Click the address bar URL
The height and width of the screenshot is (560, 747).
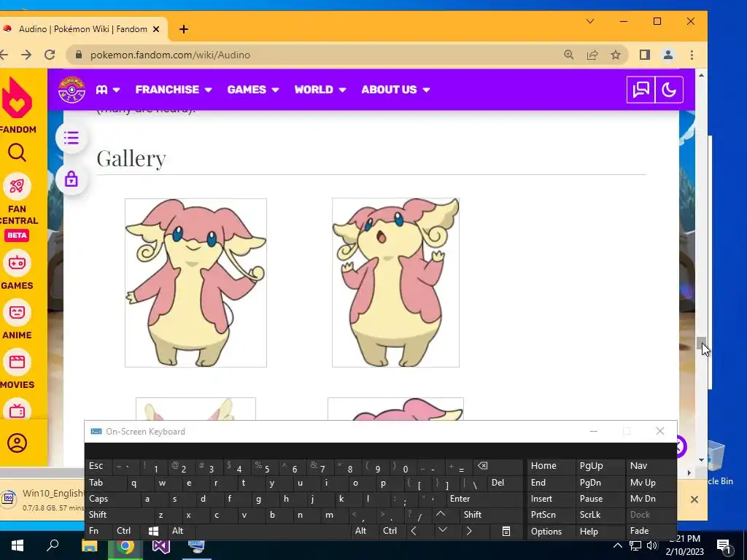(170, 55)
